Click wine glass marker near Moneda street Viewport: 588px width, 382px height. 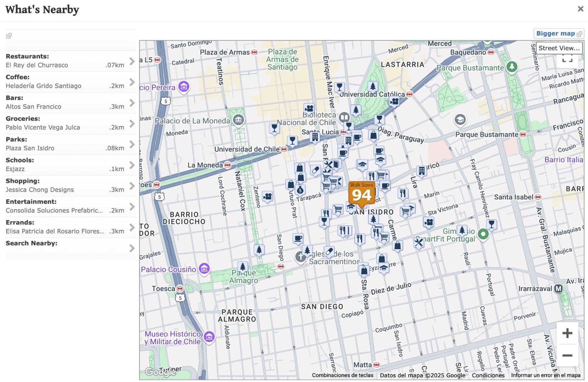click(x=274, y=128)
